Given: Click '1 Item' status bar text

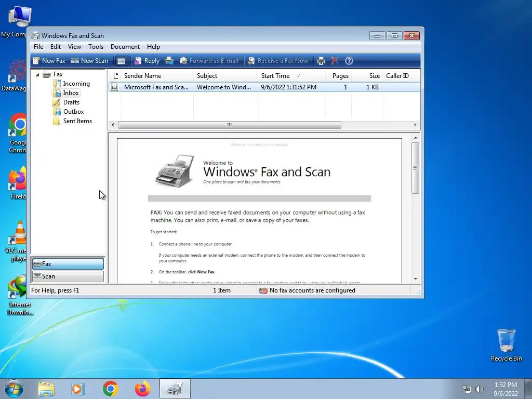Looking at the screenshot, I should click(x=221, y=290).
